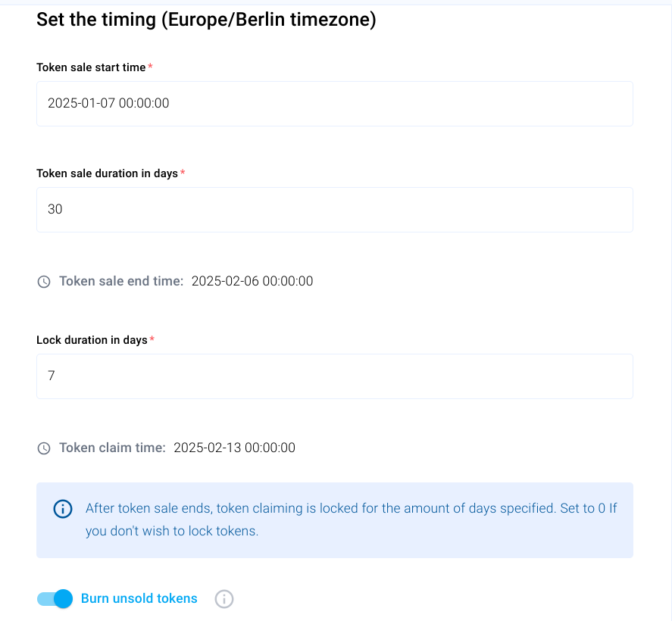This screenshot has width=672, height=621.
Task: Click the end time value 2025-02-06 00:00:00
Action: click(252, 281)
